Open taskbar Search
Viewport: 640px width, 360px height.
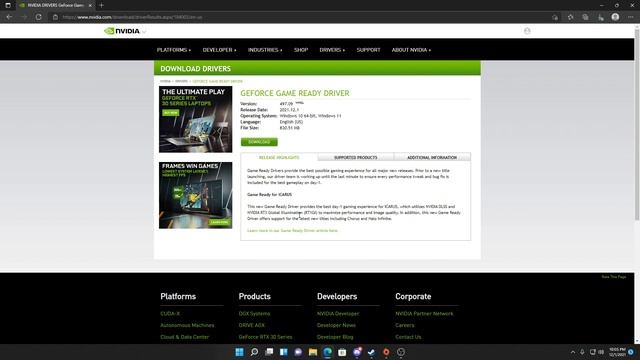(x=254, y=352)
